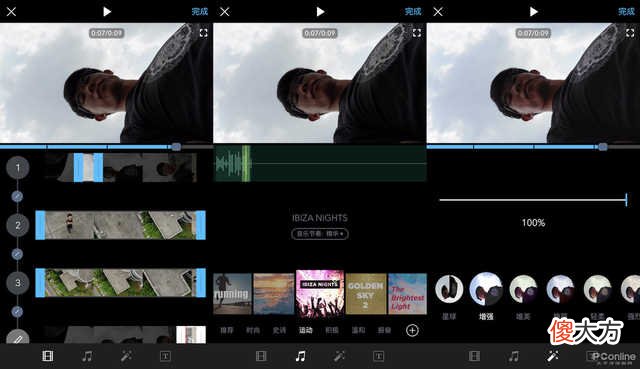Viewport: 640px width, 369px height.
Task: Tap the green audio waveform track
Action: click(x=320, y=163)
